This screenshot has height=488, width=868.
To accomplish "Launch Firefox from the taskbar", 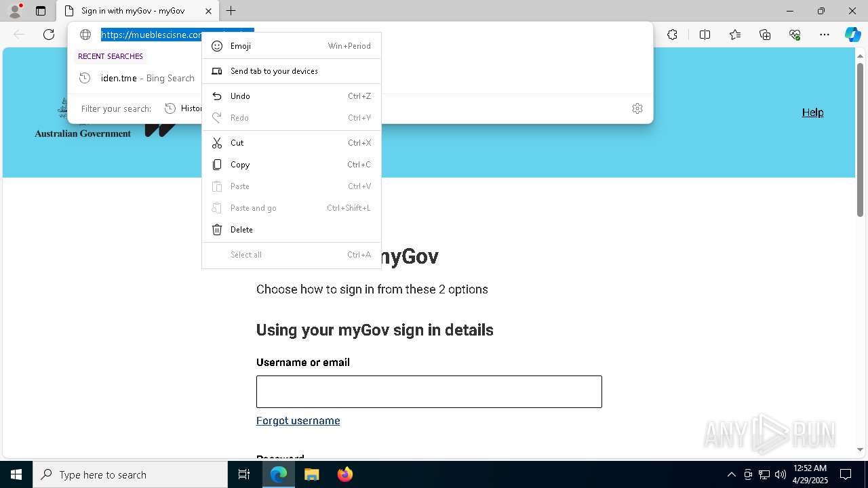I will coord(344,474).
